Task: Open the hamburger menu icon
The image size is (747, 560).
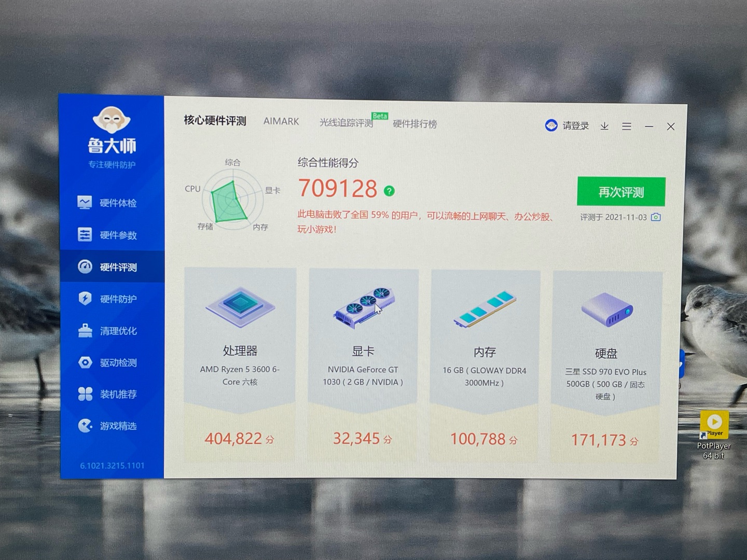Action: click(x=627, y=127)
